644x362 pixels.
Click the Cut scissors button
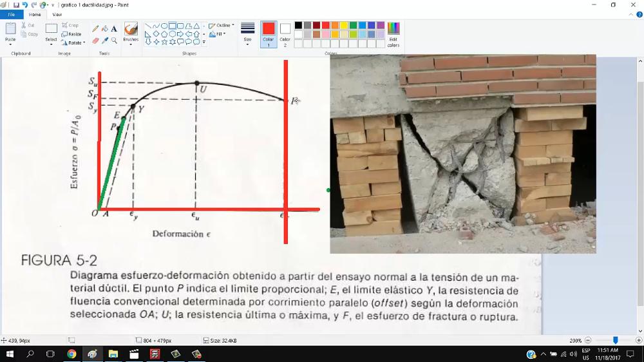pyautogui.click(x=28, y=26)
